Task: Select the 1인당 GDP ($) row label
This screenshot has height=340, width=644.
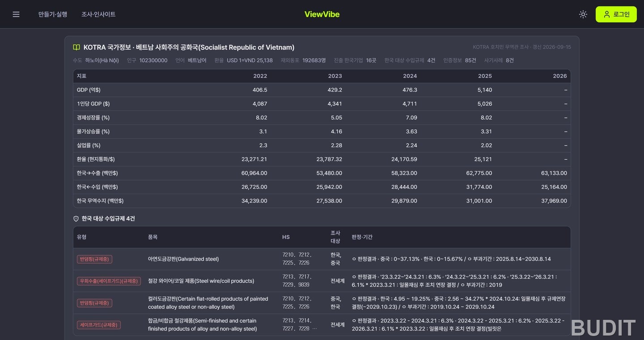Action: point(93,104)
